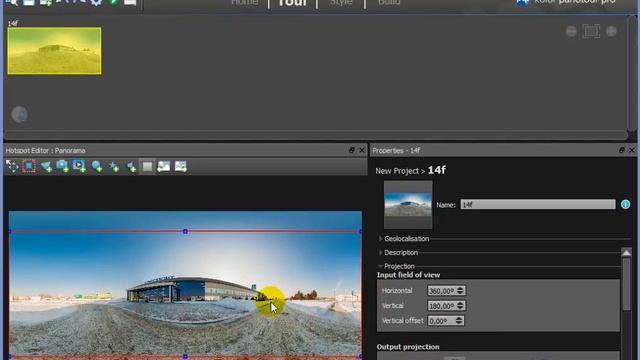Adjust Vertical offset stepper arrows
Viewport: 640px width, 360px height.
(x=459, y=321)
